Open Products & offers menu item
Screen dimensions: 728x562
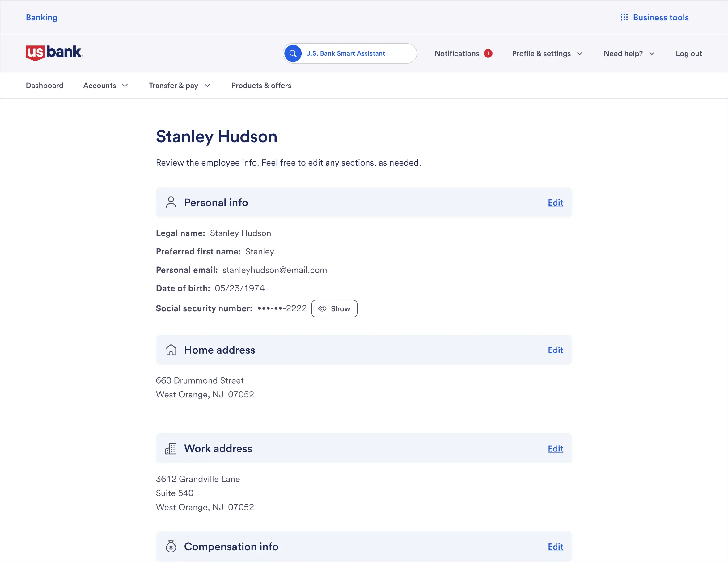tap(261, 86)
